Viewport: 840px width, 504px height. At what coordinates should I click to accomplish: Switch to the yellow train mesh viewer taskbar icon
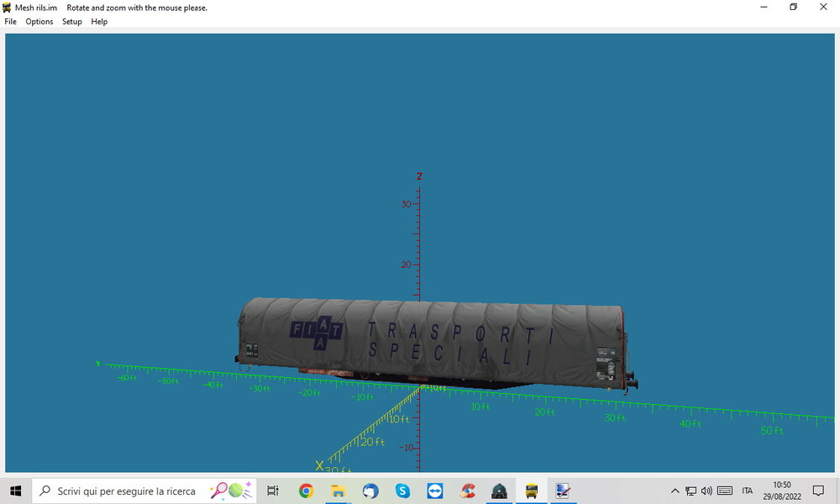click(532, 491)
